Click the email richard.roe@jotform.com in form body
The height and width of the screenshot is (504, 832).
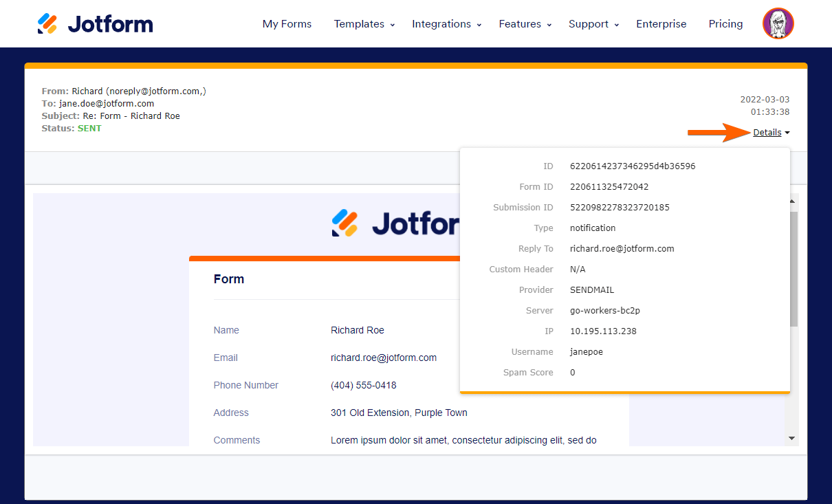pos(384,358)
